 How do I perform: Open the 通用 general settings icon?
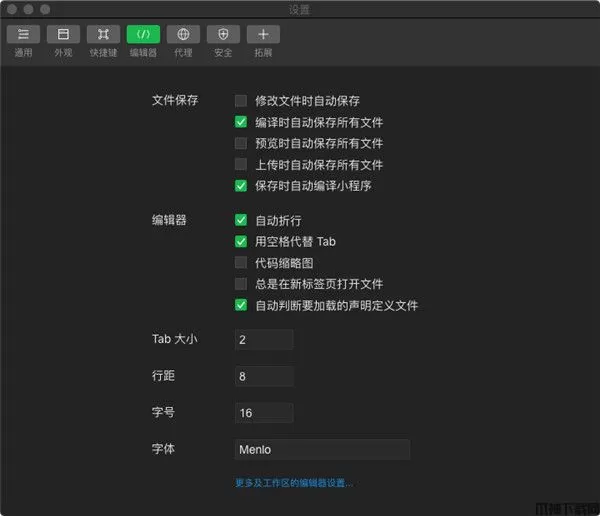point(23,34)
